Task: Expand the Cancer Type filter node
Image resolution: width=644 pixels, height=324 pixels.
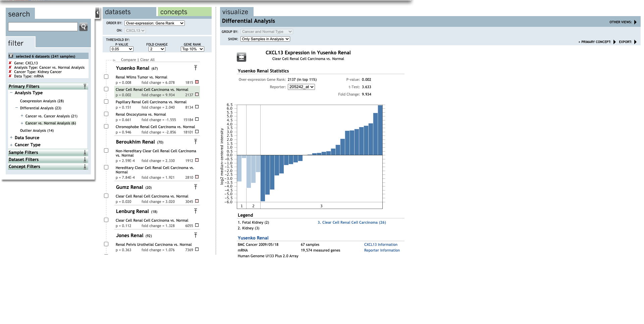Action: tap(11, 145)
